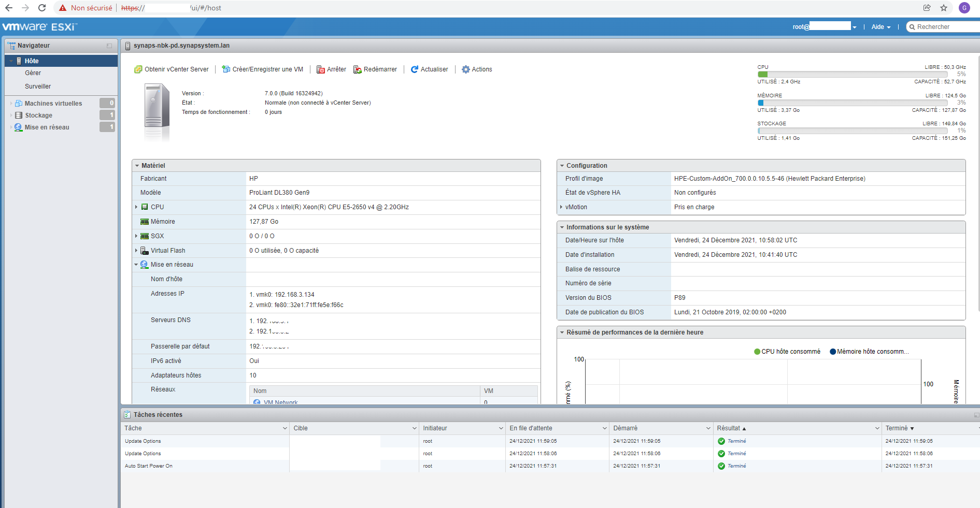The image size is (980, 508).
Task: Click the SGX chip icon
Action: point(145,236)
